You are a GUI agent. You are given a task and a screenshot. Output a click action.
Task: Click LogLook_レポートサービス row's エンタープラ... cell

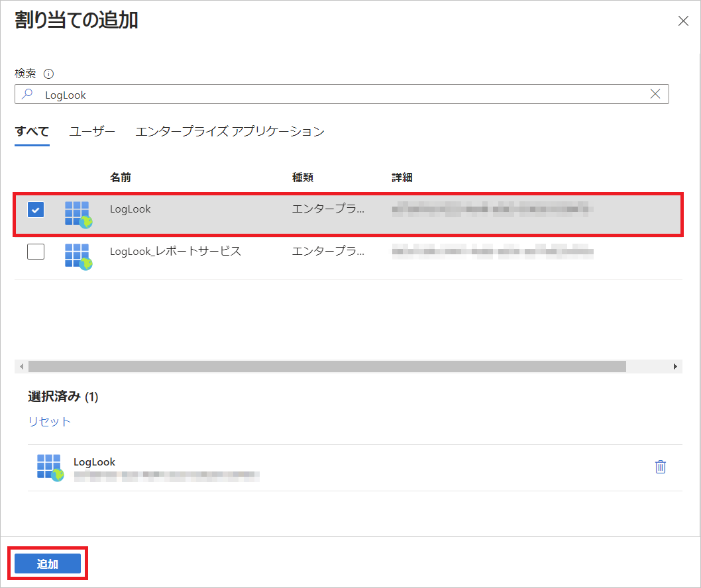[x=328, y=251]
